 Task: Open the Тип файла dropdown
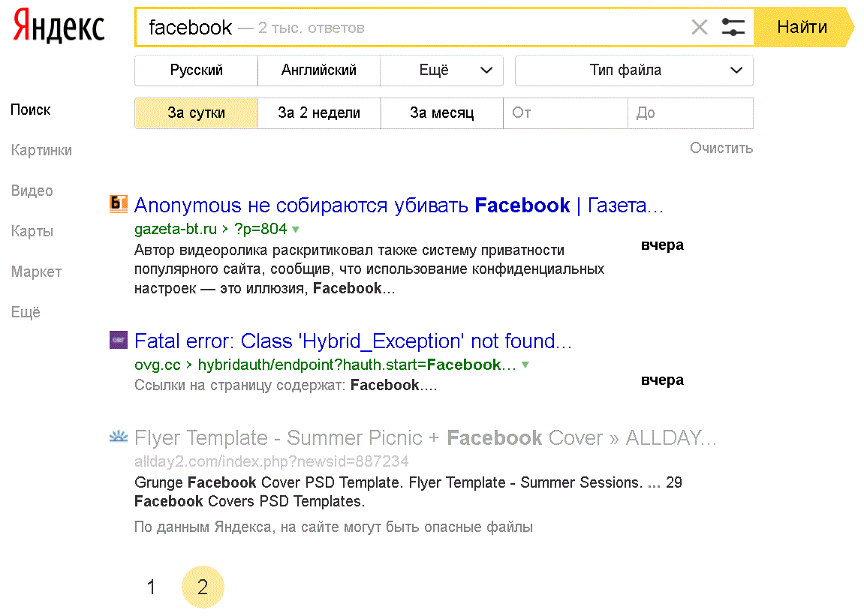click(634, 71)
